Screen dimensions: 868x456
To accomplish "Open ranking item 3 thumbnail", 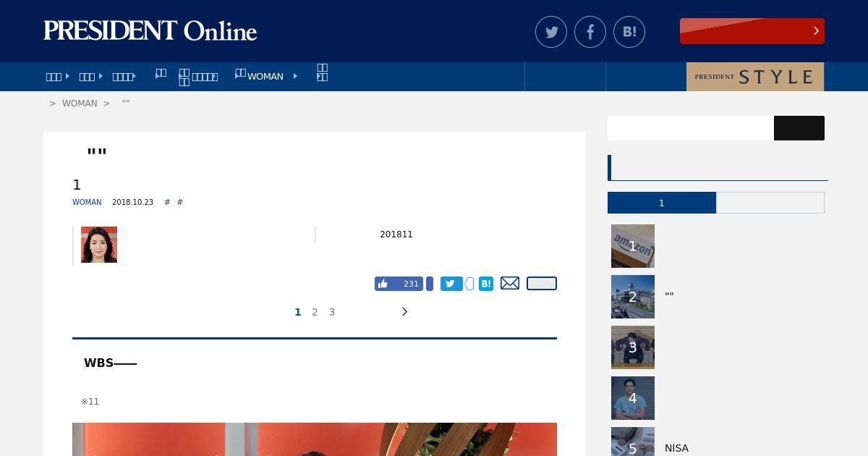I will (633, 347).
